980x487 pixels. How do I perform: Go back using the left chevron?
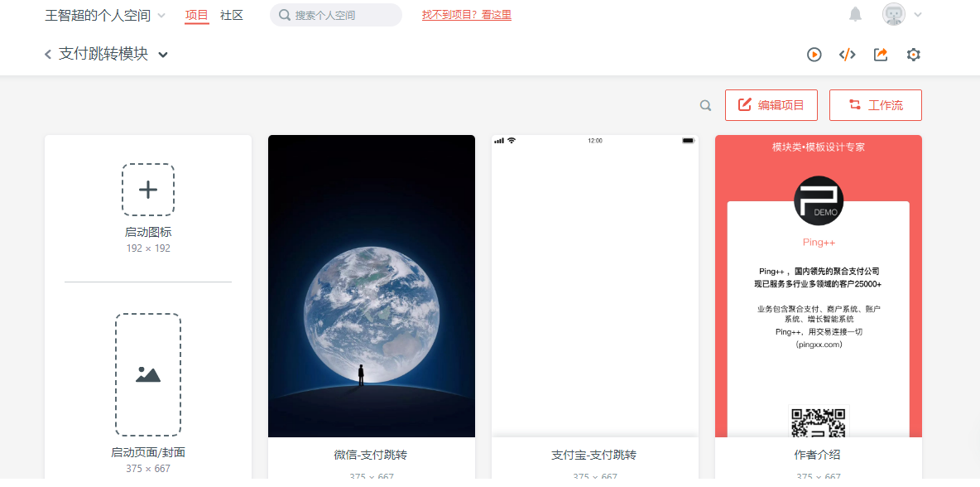(48, 55)
